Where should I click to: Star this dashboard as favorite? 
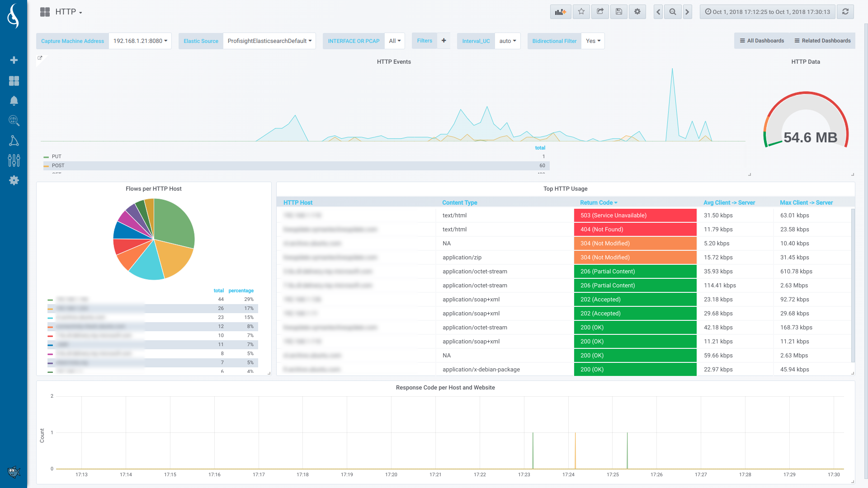pyautogui.click(x=581, y=12)
